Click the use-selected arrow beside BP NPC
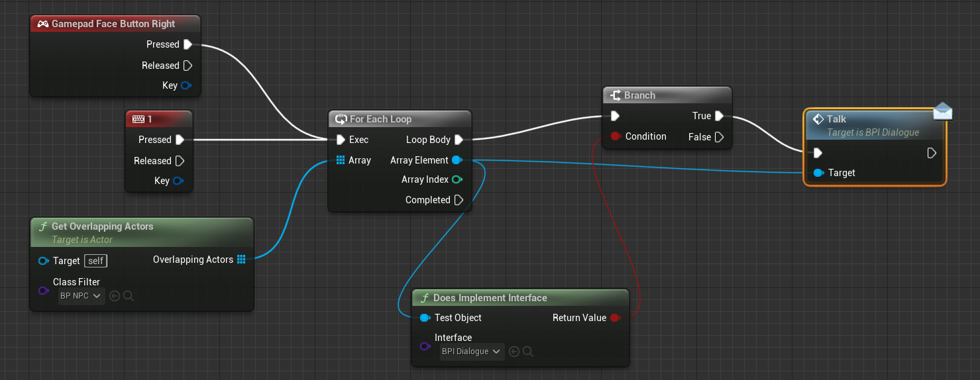 pyautogui.click(x=115, y=296)
